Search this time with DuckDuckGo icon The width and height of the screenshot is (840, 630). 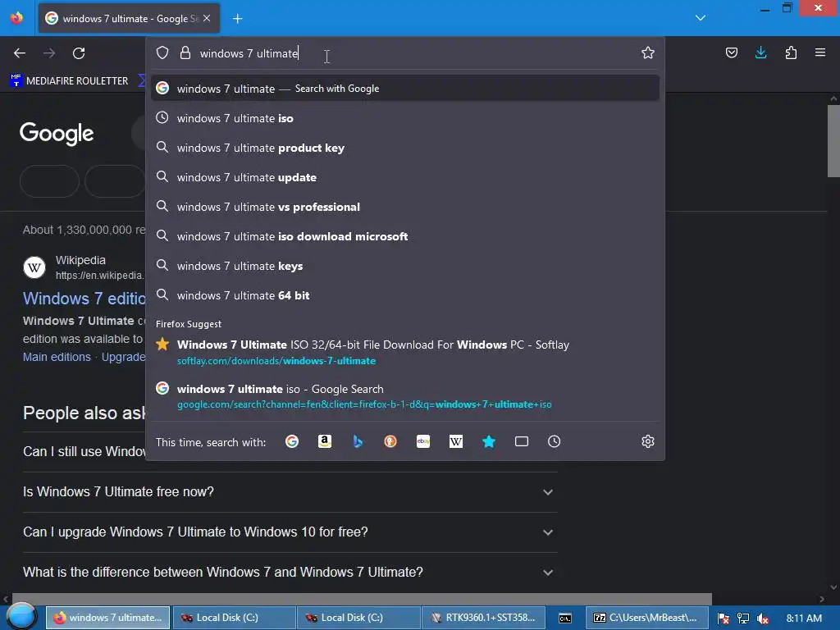pos(390,441)
